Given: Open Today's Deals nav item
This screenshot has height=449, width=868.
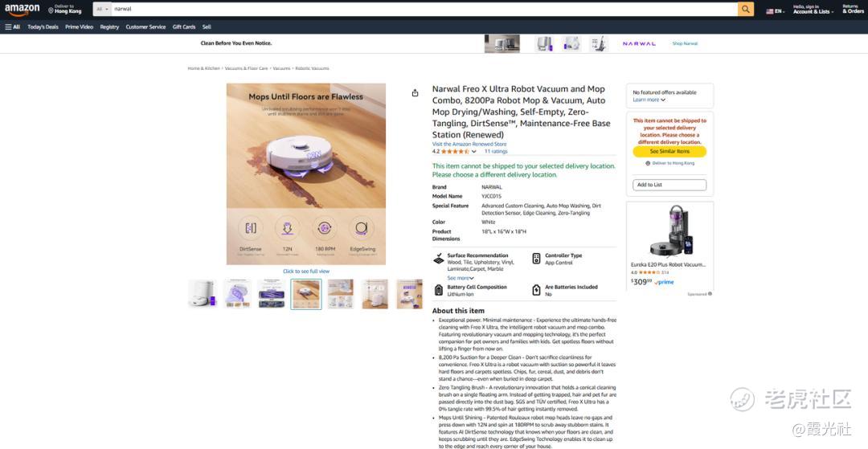Looking at the screenshot, I should (43, 27).
